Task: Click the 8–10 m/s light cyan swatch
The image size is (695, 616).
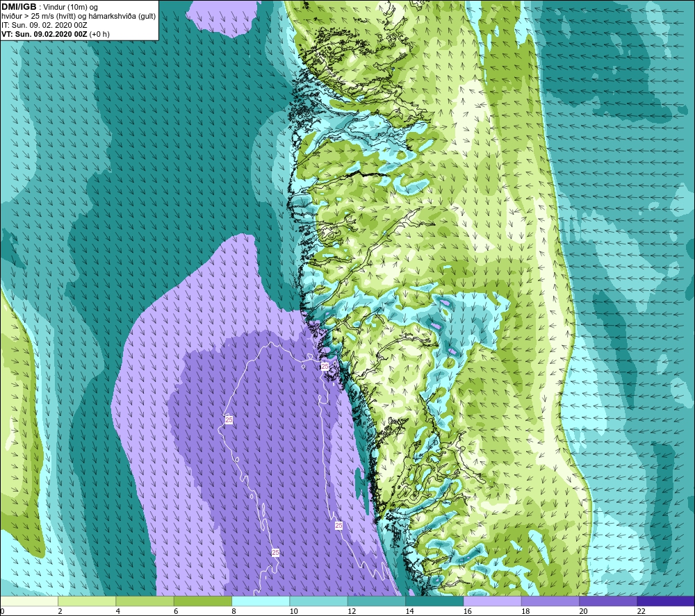Action: (261, 601)
